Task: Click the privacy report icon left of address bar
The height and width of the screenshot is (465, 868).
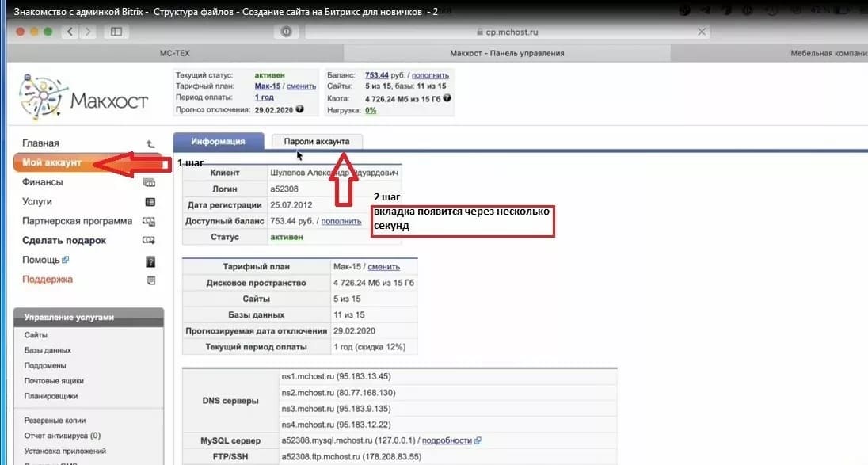Action: tap(286, 32)
